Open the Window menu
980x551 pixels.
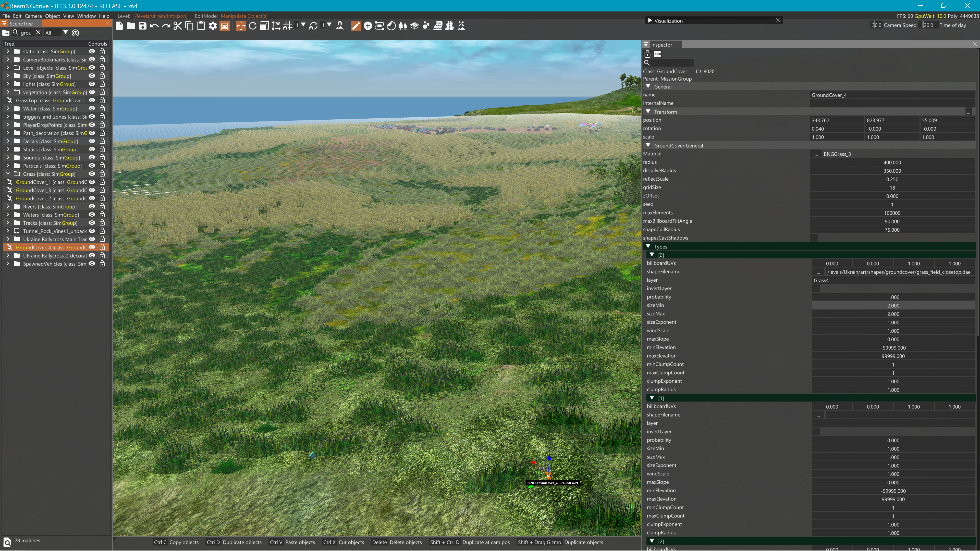86,16
